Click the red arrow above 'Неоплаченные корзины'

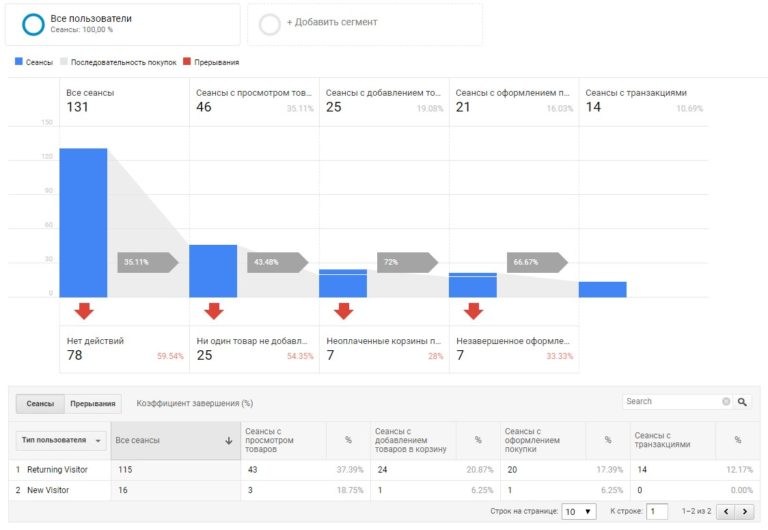tap(343, 311)
